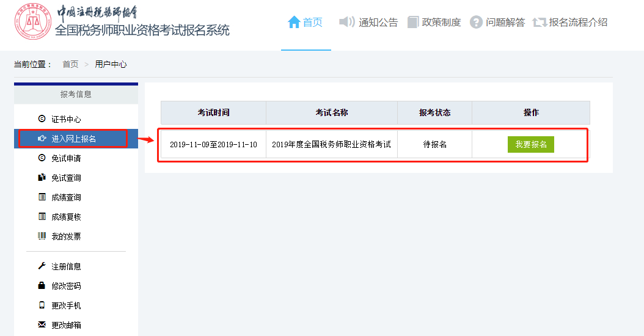Click the phone icon beside 更改手机
Screen dimensions: 644x336
[x=42, y=305]
